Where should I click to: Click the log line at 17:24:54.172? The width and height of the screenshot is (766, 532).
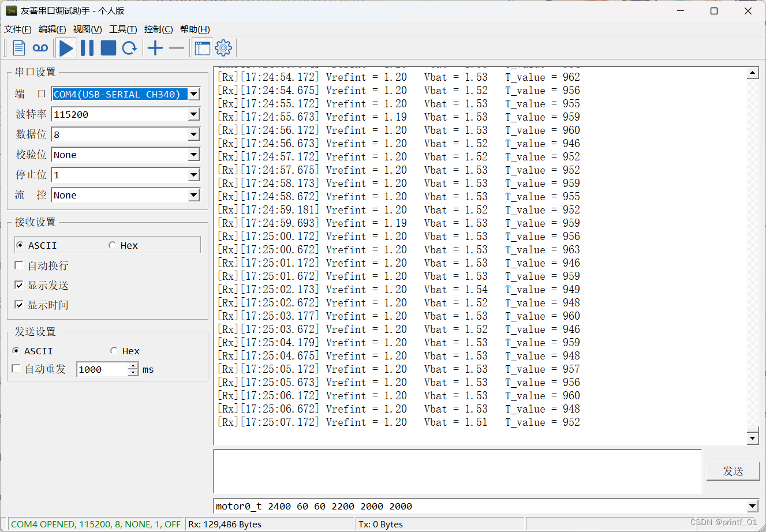399,77
